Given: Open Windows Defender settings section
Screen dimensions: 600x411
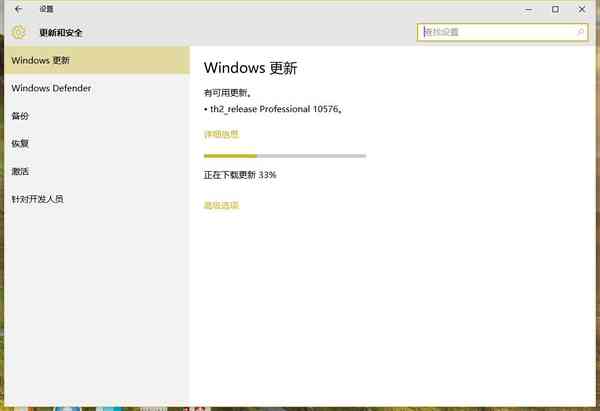Looking at the screenshot, I should (51, 88).
